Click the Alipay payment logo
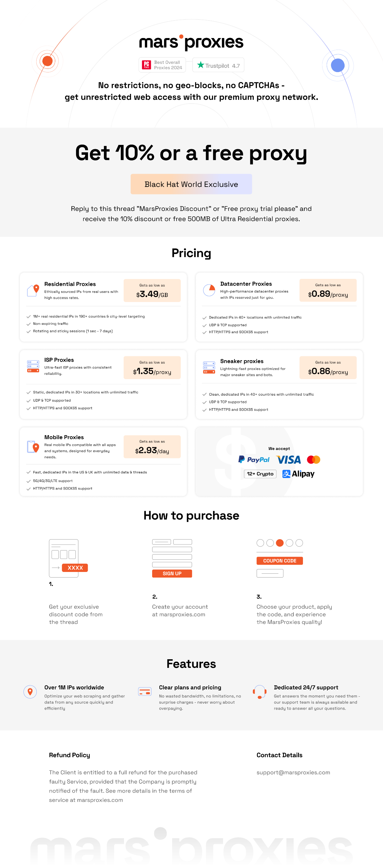Viewport: 383px width, 868px height. click(x=298, y=474)
